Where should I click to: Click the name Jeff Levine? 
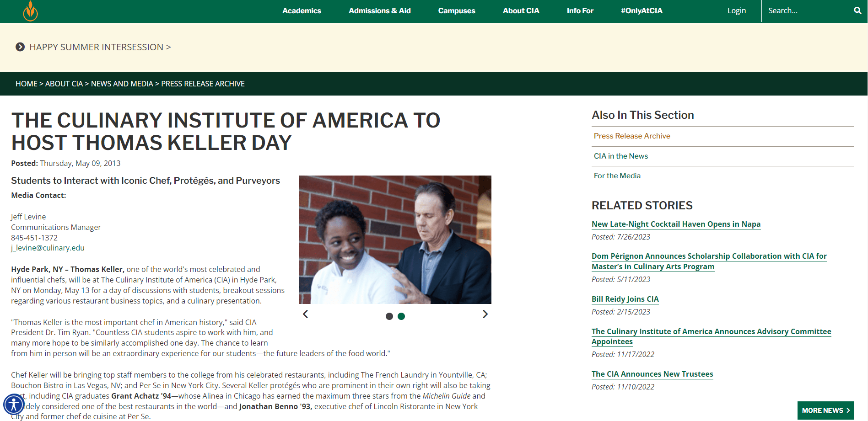[x=28, y=217]
